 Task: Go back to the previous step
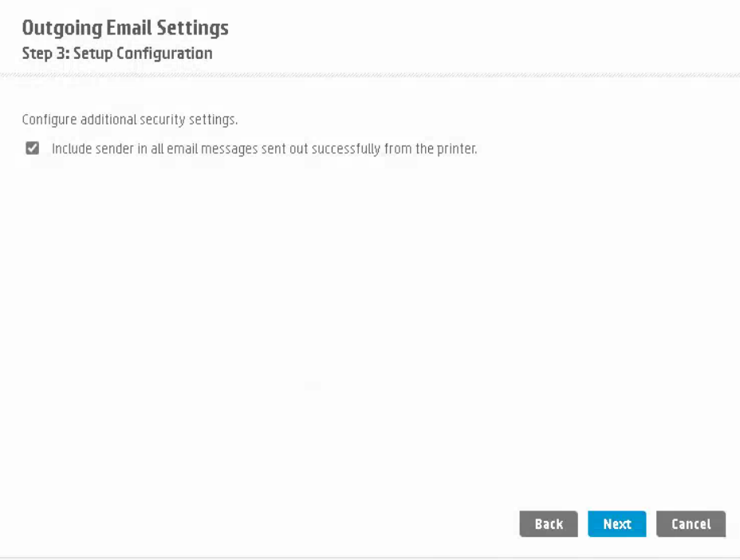click(x=549, y=524)
